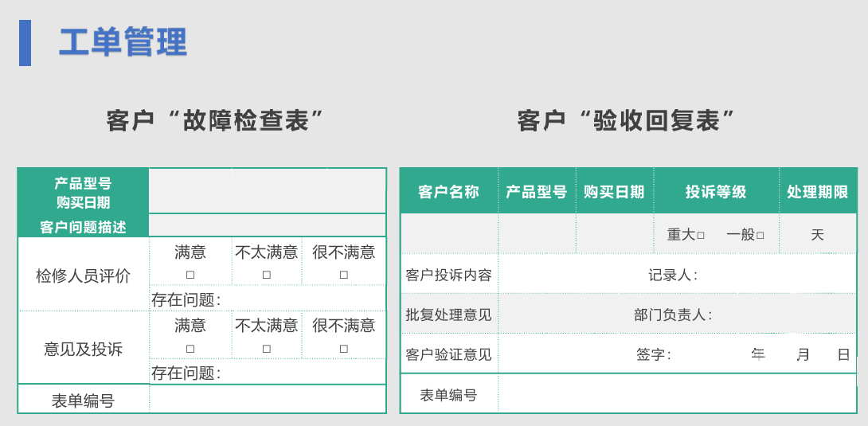Select 产品型号 column header in acceptance table
The image size is (868, 426).
point(537,192)
